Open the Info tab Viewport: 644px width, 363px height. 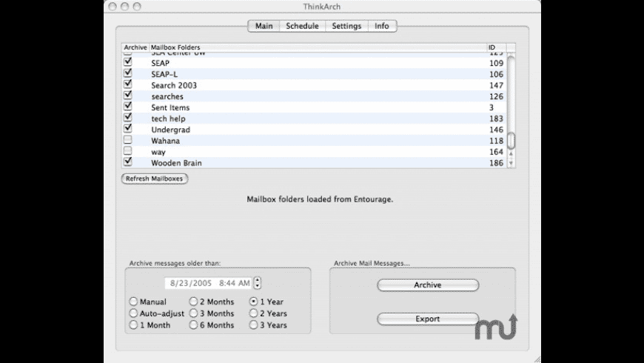coord(381,26)
